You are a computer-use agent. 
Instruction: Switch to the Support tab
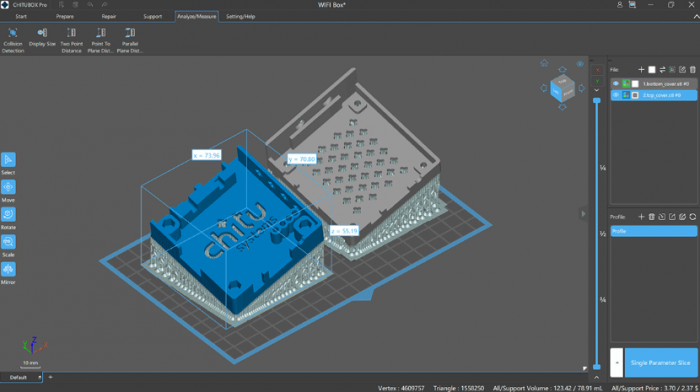coord(153,17)
